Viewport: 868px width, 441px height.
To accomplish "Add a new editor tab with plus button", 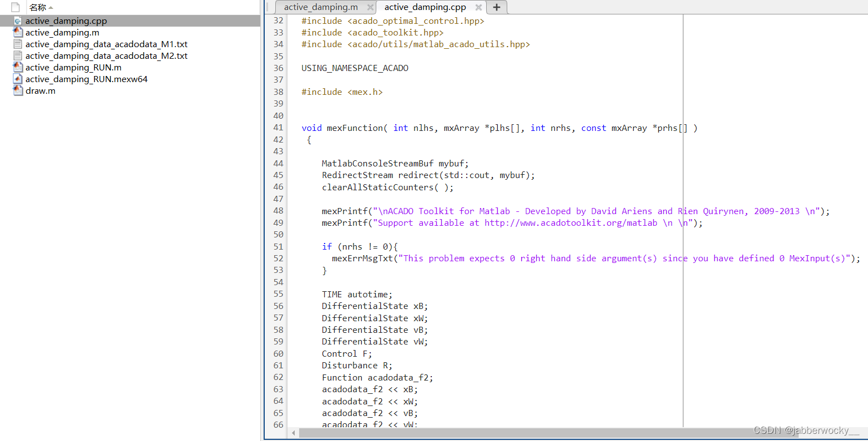I will pyautogui.click(x=497, y=7).
